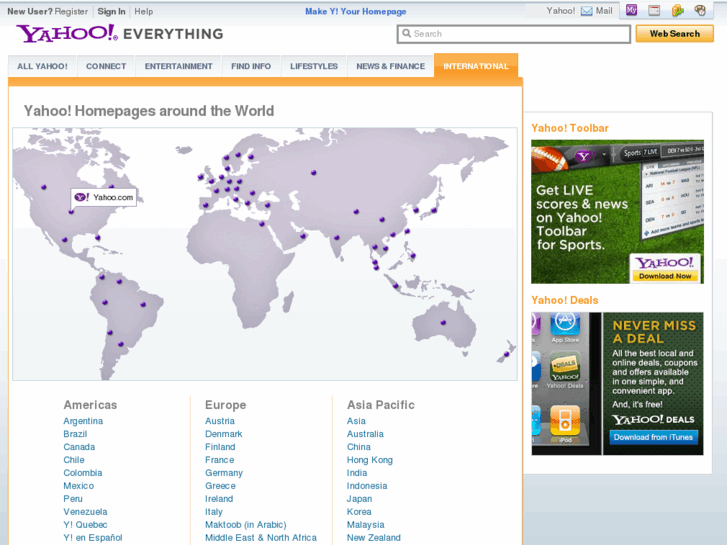Viewport: 727px width, 545px height.
Task: Select the Australia dot on the map
Action: coord(443,322)
